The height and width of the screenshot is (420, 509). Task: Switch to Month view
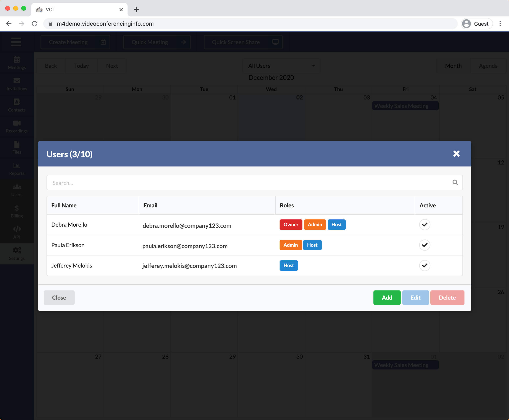[x=453, y=66]
